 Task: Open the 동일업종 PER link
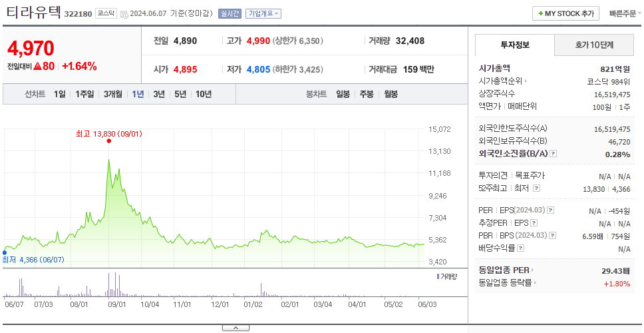506,270
